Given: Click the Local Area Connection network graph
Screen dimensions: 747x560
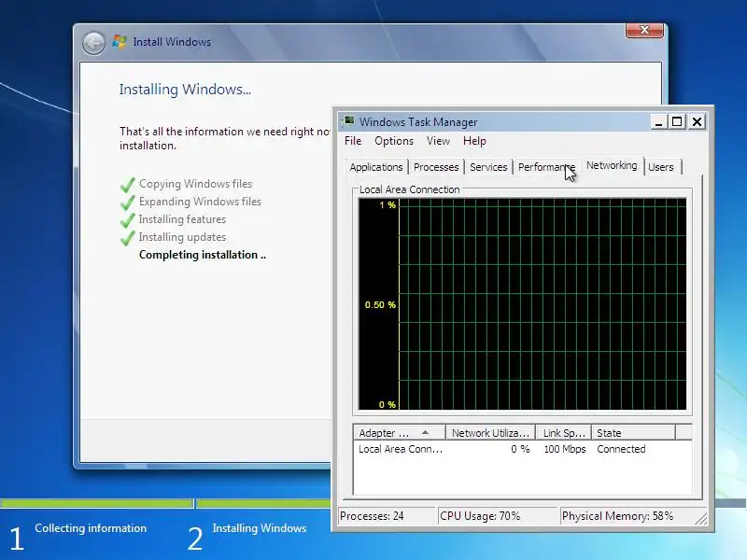Looking at the screenshot, I should coord(522,304).
